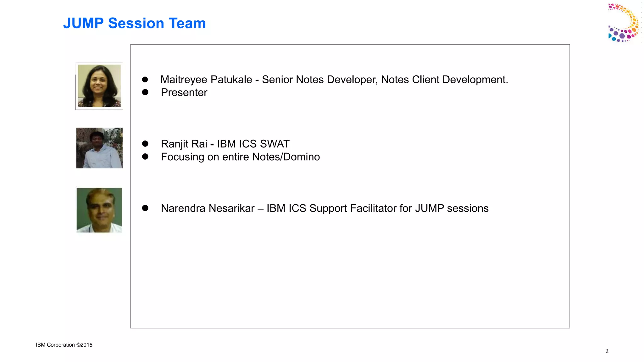Screen dimensions: 644x362
Task: Click the bullet before 'Ranjit Rai'
Action: (x=145, y=144)
